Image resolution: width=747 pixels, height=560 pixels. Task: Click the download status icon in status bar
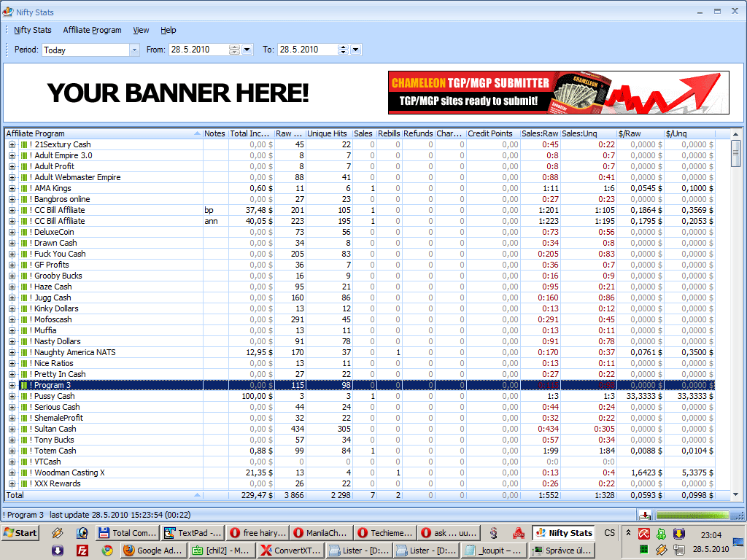click(x=645, y=516)
